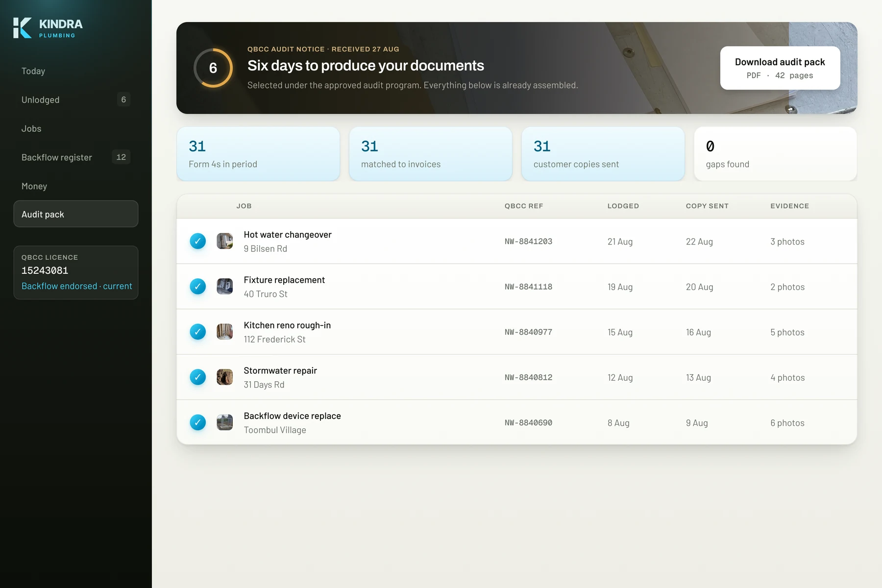Open the Fixture replacement photo thumbnail
882x588 pixels.
[225, 287]
